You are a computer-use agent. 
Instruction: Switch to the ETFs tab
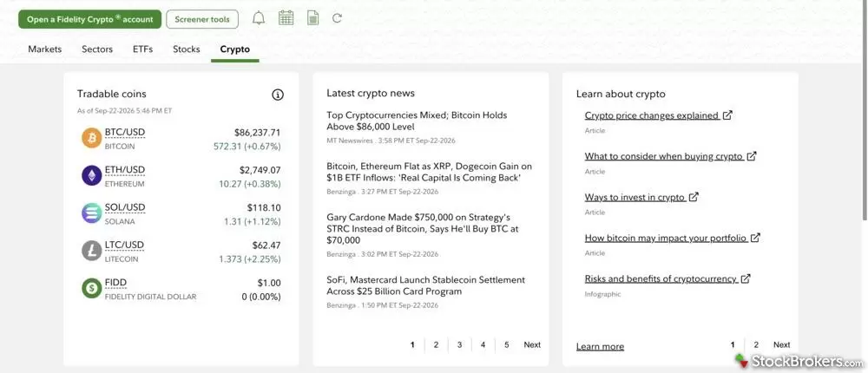click(x=143, y=49)
